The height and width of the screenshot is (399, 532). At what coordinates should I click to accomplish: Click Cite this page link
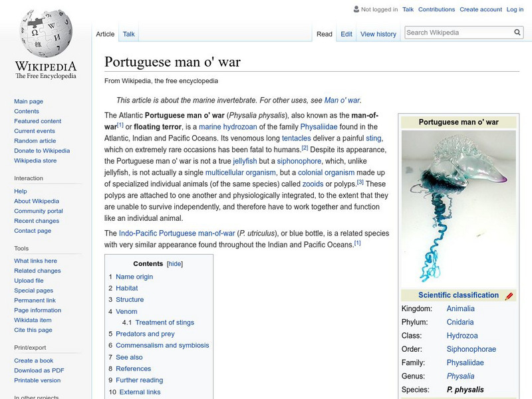pyautogui.click(x=33, y=329)
